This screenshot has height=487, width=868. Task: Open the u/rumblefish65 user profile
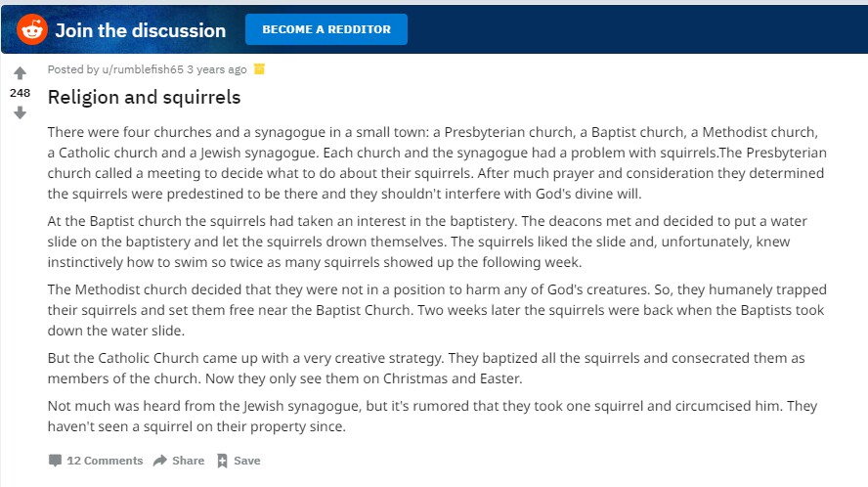[x=143, y=69]
